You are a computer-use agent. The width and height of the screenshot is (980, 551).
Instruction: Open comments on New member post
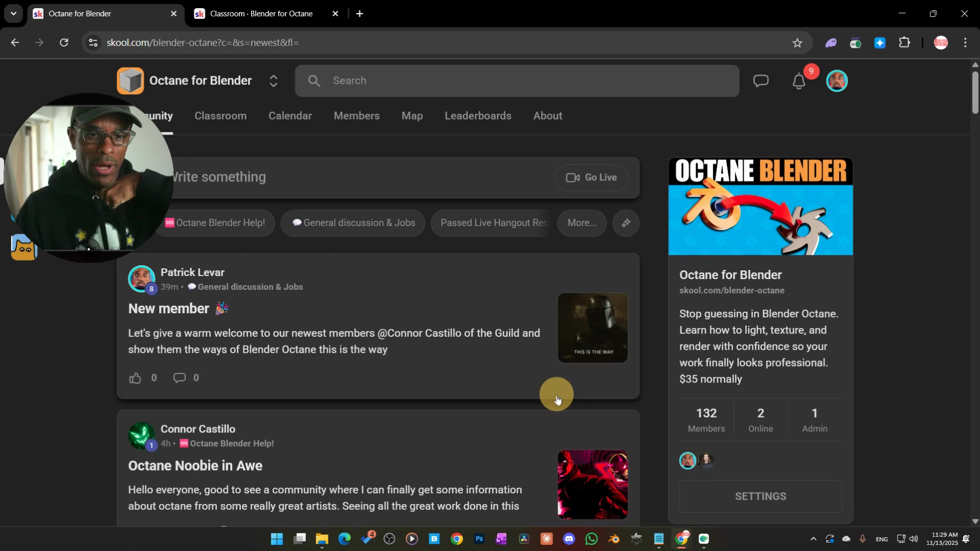pyautogui.click(x=180, y=378)
